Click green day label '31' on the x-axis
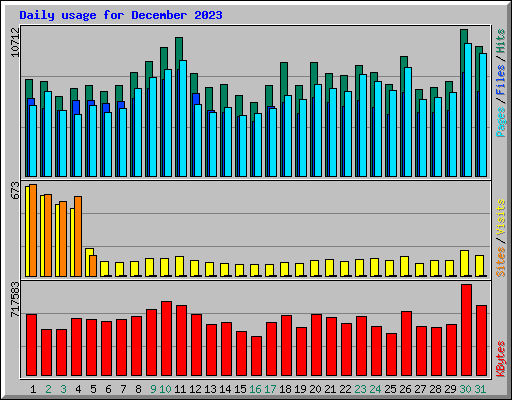Screen dimensions: 512x400 [480, 389]
